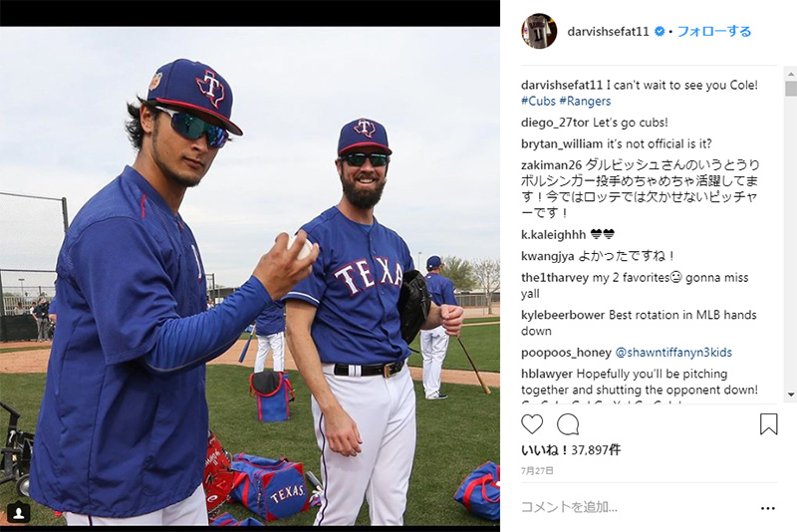Click the フォローする follow button
The height and width of the screenshot is (532, 797).
pyautogui.click(x=714, y=32)
